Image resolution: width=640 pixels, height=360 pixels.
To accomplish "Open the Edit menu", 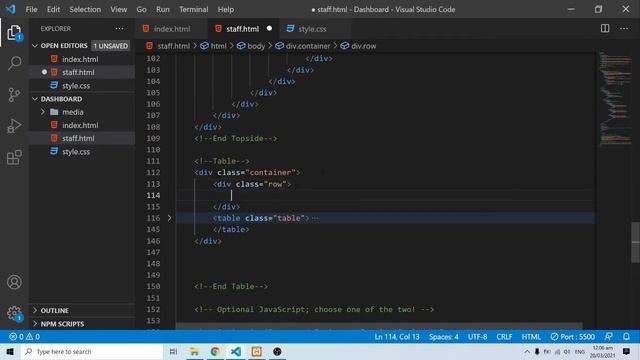I will (53, 9).
